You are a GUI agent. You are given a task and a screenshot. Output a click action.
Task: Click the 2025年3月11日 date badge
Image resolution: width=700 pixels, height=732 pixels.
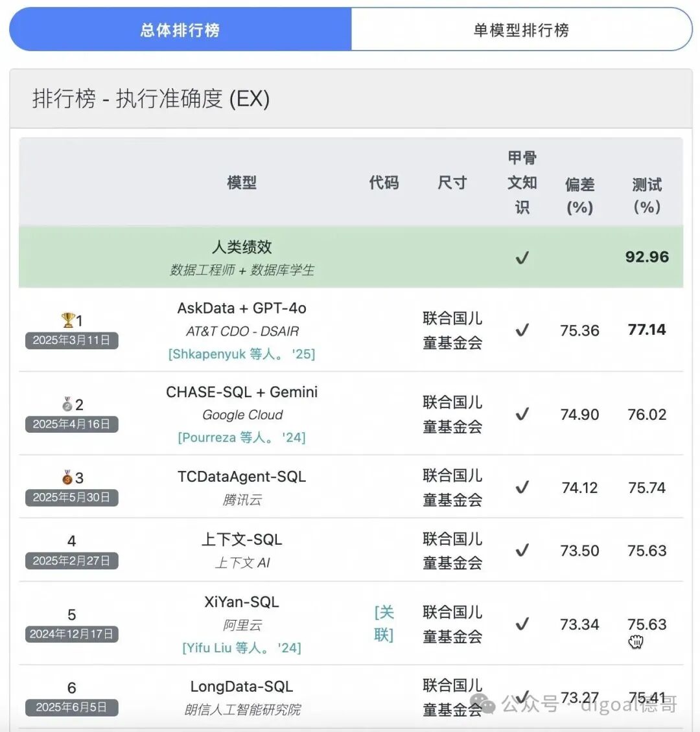[71, 340]
